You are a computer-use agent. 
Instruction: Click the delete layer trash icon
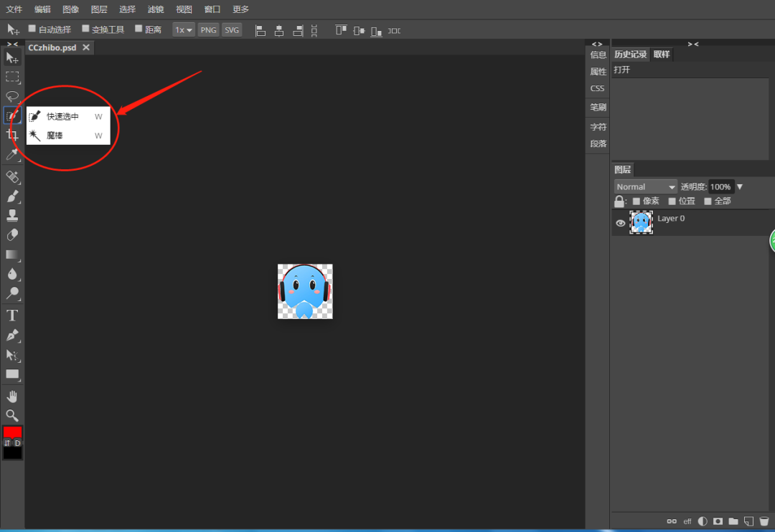pyautogui.click(x=764, y=521)
